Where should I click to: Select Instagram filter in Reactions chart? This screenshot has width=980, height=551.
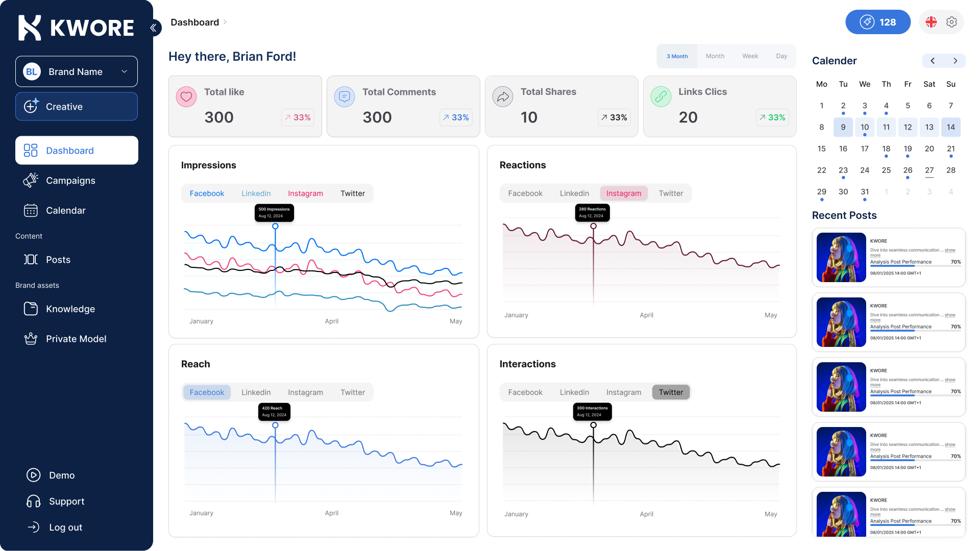(624, 193)
